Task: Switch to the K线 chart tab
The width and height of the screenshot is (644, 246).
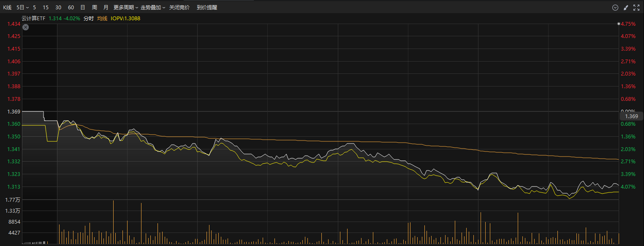Action: point(8,8)
